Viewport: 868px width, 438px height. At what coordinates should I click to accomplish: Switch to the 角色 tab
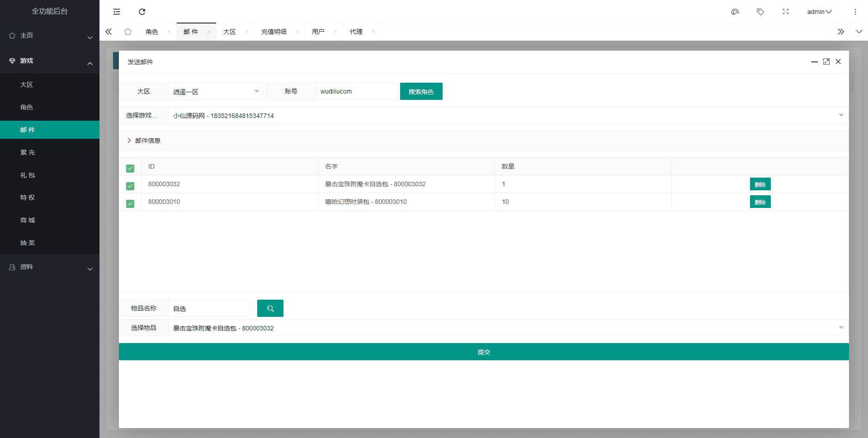click(x=152, y=32)
